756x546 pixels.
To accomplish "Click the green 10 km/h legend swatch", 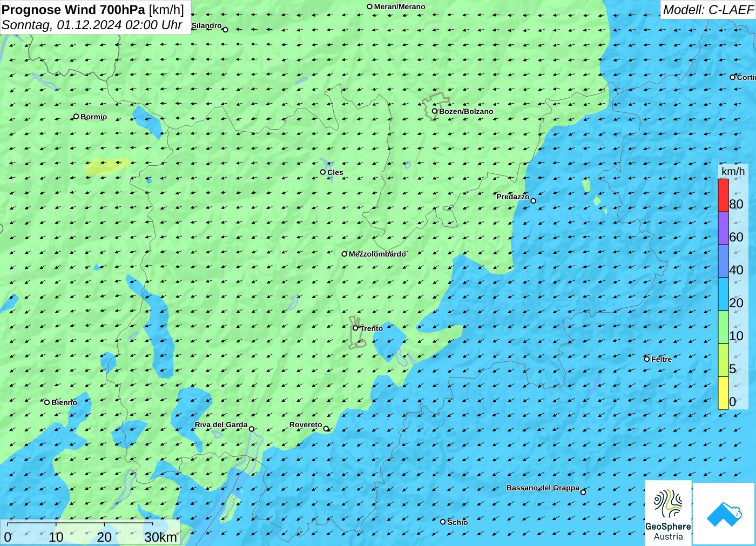I will 723,327.
